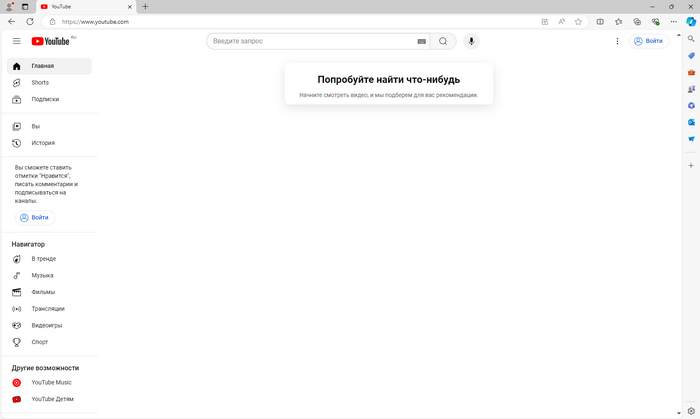The width and height of the screenshot is (700, 419).
Task: Click the Навигатор section heading
Action: tap(28, 244)
